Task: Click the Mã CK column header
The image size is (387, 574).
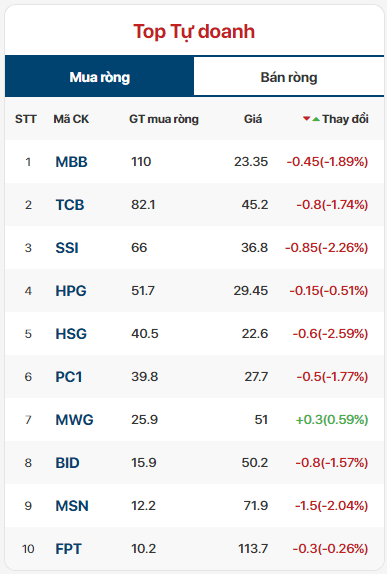Action: click(71, 119)
